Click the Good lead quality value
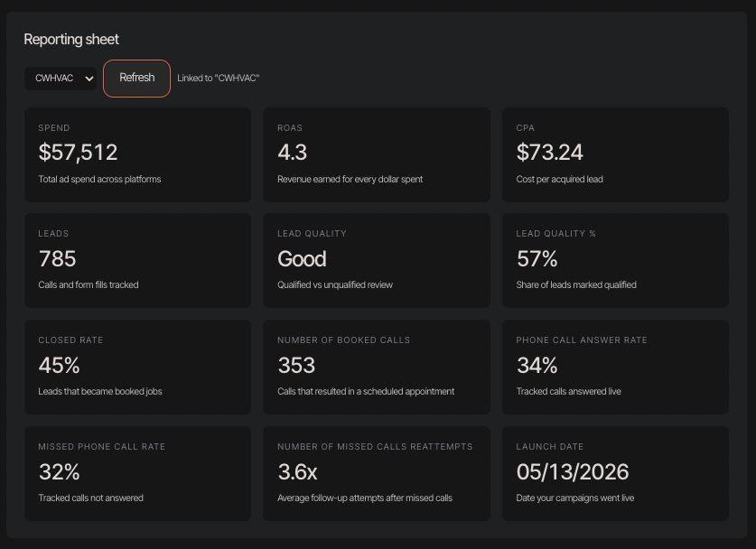The width and height of the screenshot is (756, 549). click(x=302, y=259)
